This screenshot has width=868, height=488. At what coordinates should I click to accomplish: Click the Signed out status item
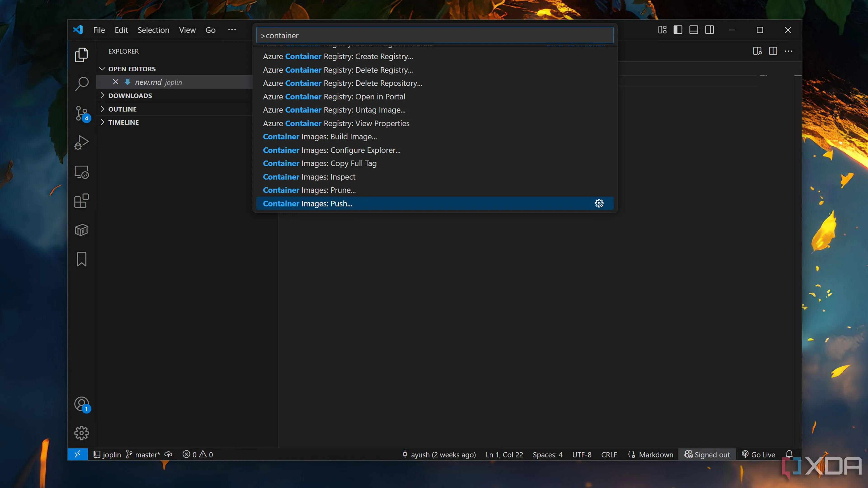(x=707, y=454)
